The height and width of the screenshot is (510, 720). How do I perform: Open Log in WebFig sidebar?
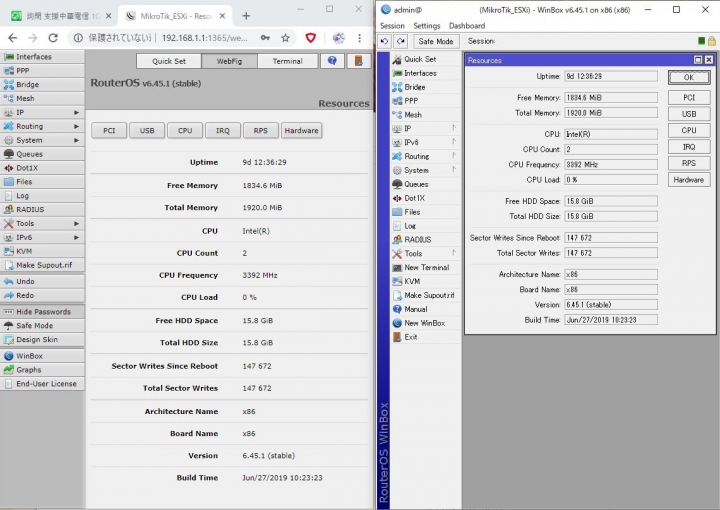[42, 196]
